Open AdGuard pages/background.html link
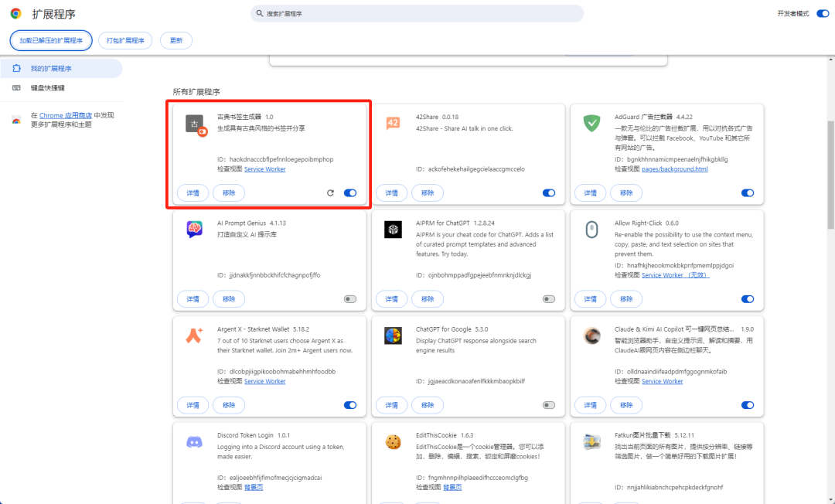Viewport: 835px width, 504px height. click(675, 169)
